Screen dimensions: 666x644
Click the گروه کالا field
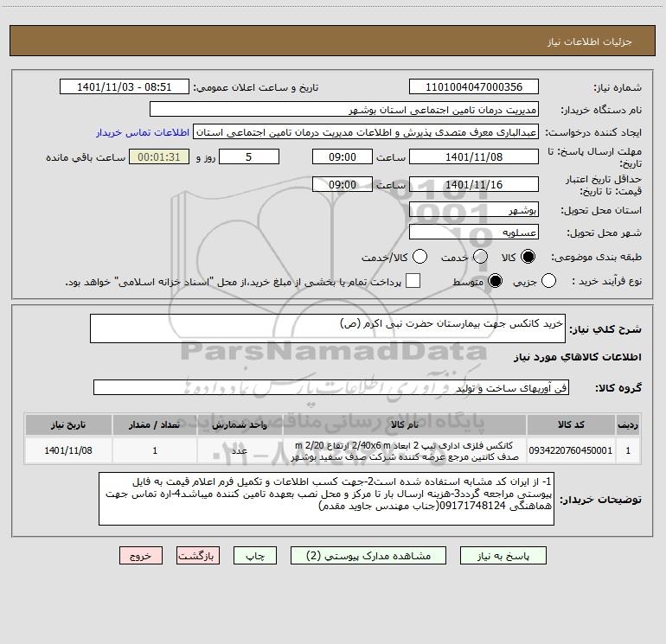coord(331,387)
